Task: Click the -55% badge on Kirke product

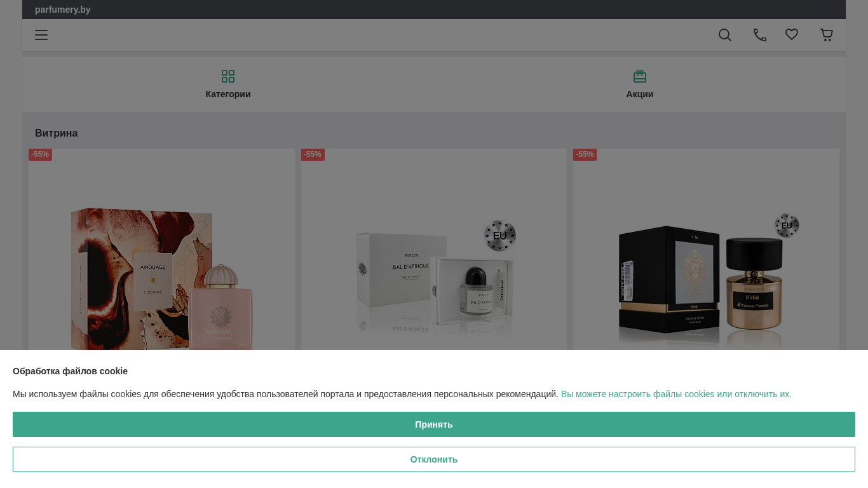Action: 585,154
